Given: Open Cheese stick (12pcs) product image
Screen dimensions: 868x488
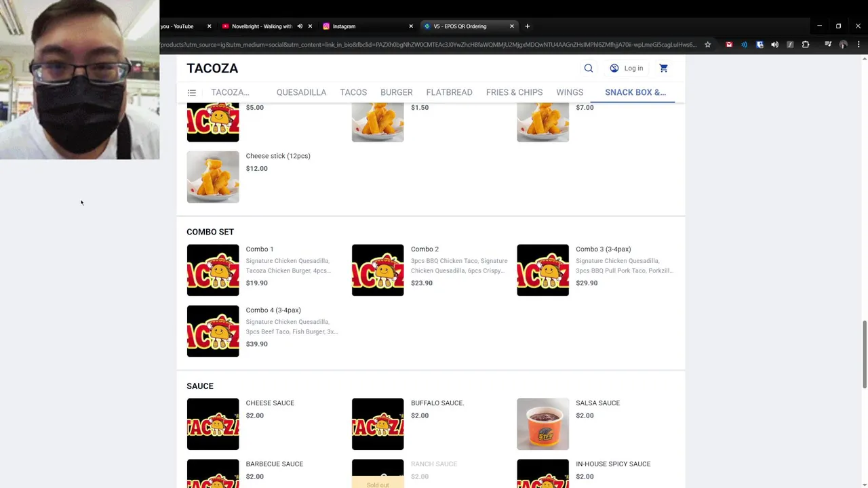Looking at the screenshot, I should pos(213,177).
